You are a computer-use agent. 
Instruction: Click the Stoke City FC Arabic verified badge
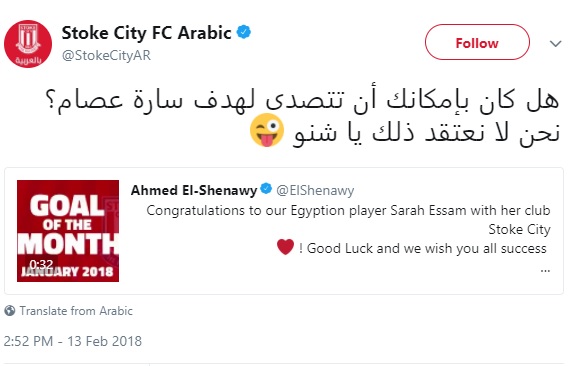point(244,32)
